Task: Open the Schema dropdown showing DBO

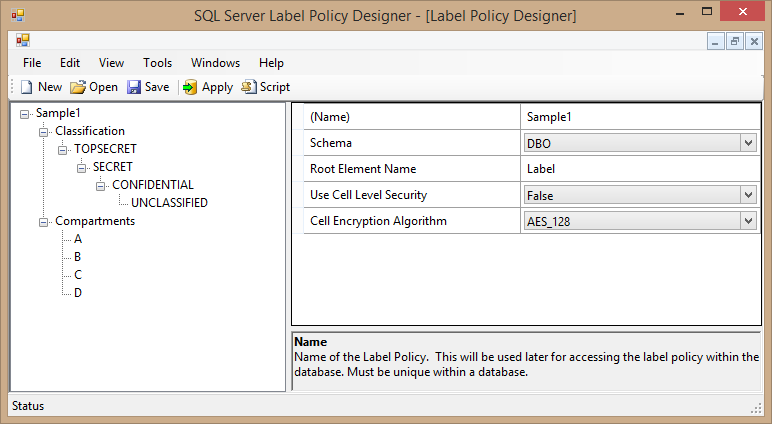Action: (x=748, y=143)
